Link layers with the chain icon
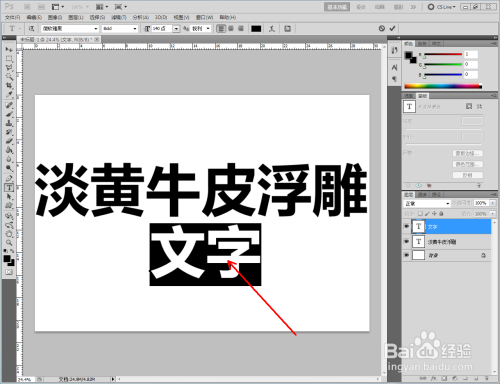The image size is (500, 384). (x=423, y=379)
